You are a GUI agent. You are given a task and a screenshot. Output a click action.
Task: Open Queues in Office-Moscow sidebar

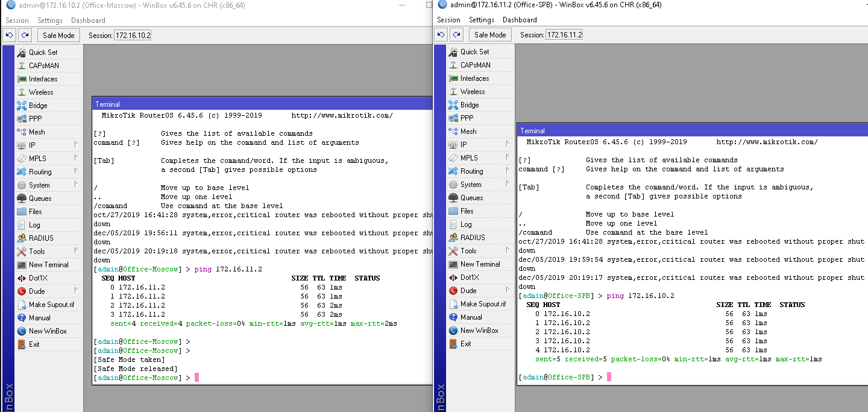tap(48, 198)
